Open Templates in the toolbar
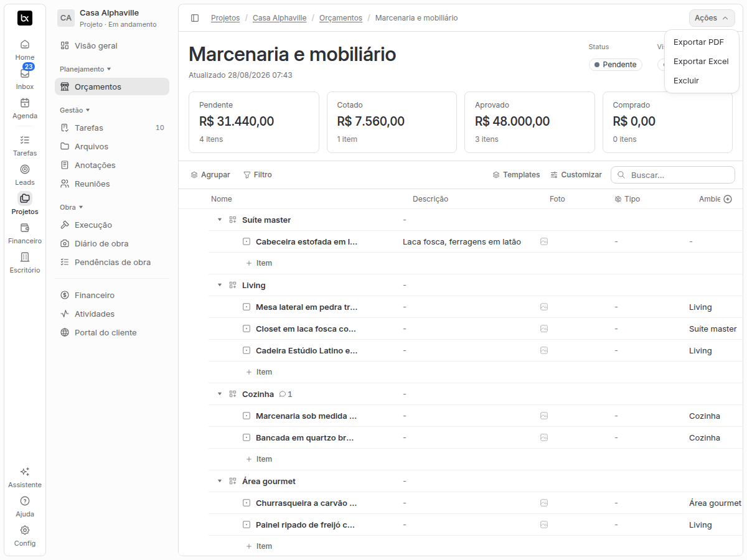The width and height of the screenshot is (747, 560). pyautogui.click(x=516, y=175)
